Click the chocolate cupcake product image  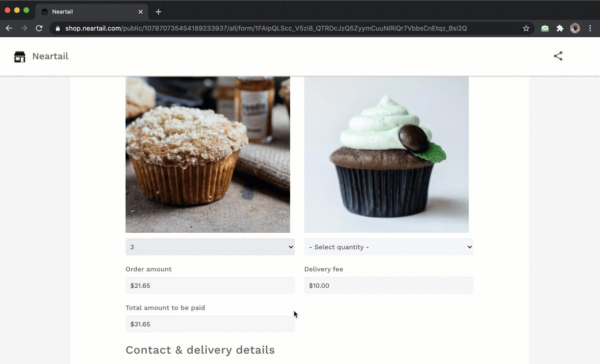(x=387, y=154)
